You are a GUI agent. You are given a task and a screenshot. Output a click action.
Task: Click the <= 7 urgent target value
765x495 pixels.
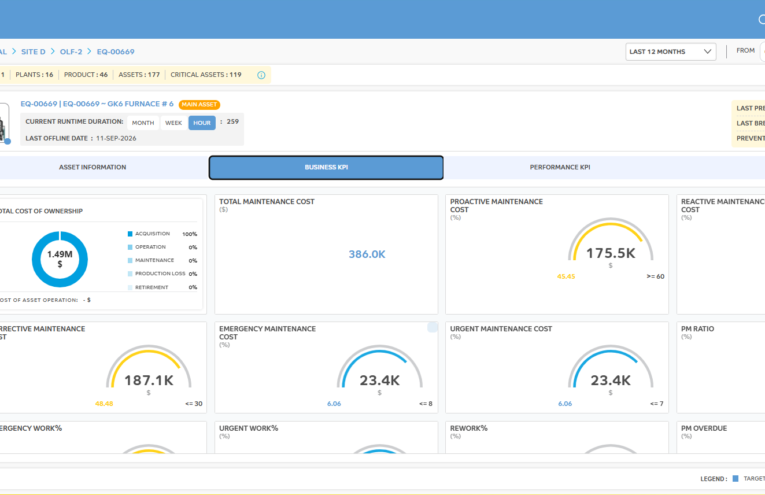point(657,404)
